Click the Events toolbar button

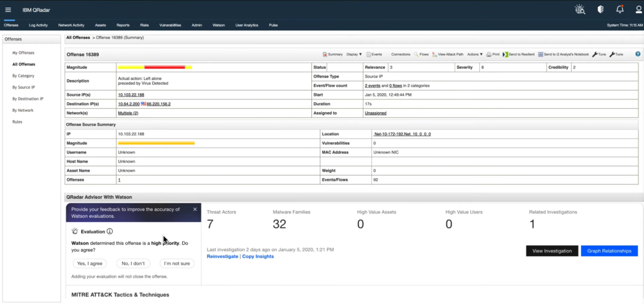click(x=374, y=54)
